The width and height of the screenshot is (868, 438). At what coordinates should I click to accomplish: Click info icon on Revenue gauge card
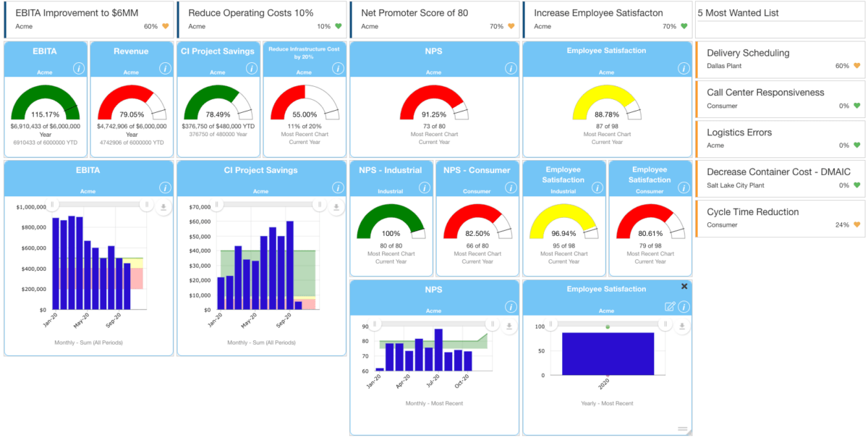(165, 69)
